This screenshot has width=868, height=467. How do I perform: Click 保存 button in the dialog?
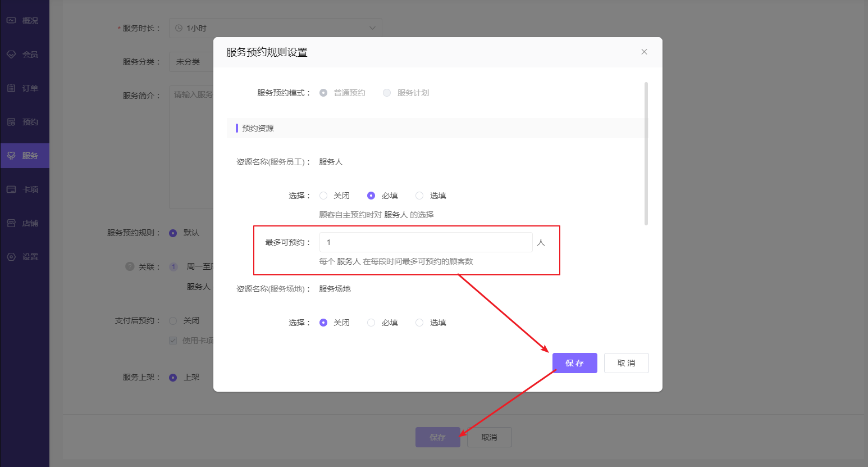[575, 363]
